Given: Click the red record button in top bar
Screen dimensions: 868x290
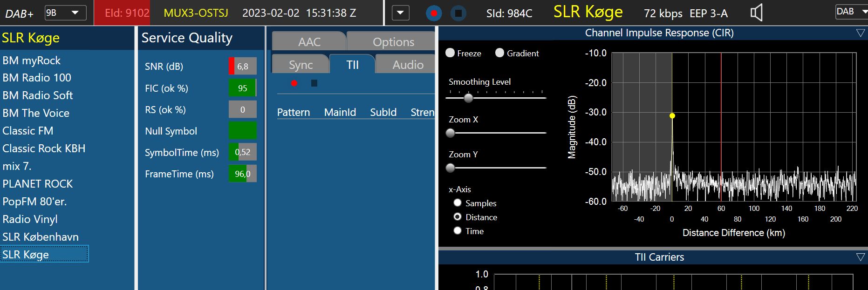Looking at the screenshot, I should [434, 13].
